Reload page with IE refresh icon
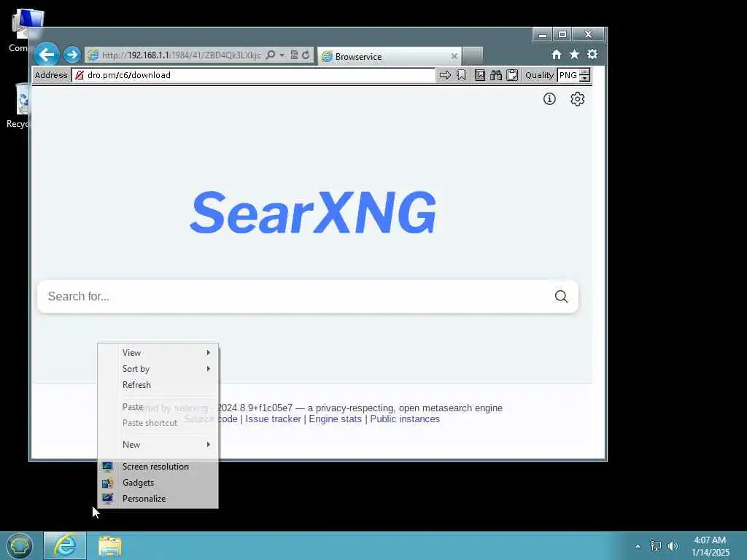The width and height of the screenshot is (747, 560). (306, 55)
